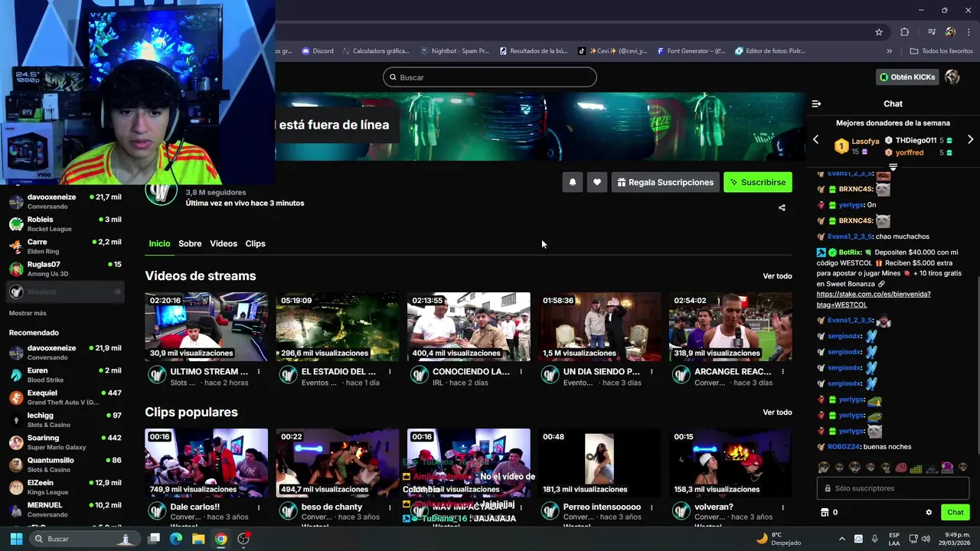Send message with the Chat button
Image resolution: width=980 pixels, height=551 pixels.
[955, 513]
